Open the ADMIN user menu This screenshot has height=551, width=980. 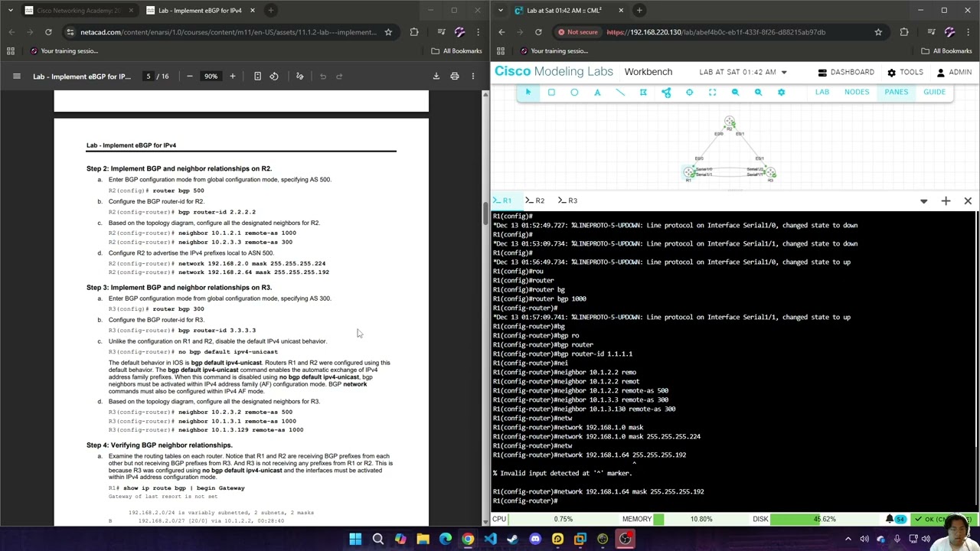953,72
